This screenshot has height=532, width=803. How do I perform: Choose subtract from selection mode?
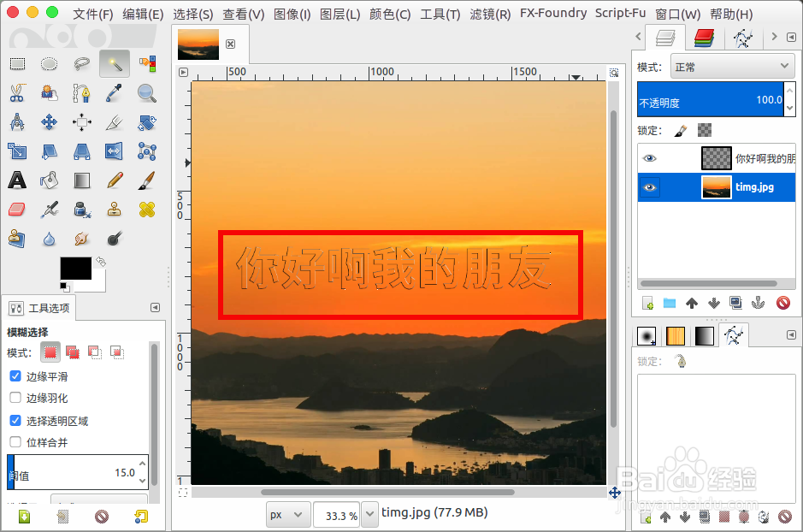pos(95,352)
